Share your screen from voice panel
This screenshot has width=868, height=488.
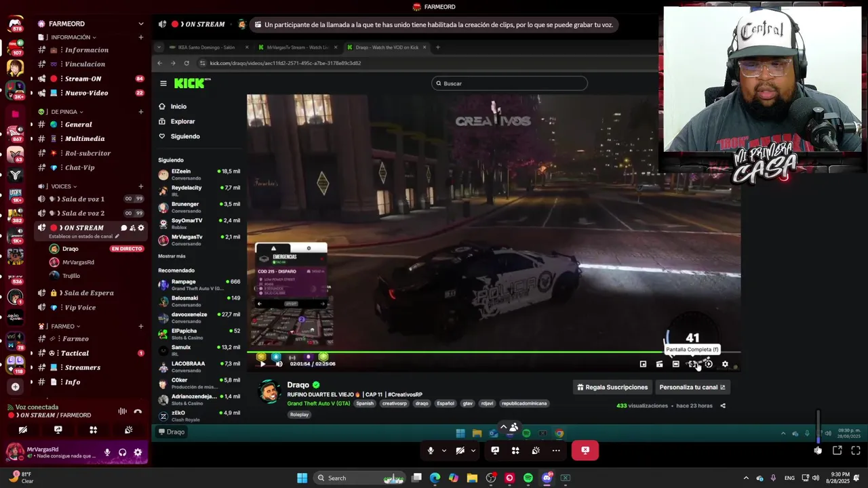(58, 430)
